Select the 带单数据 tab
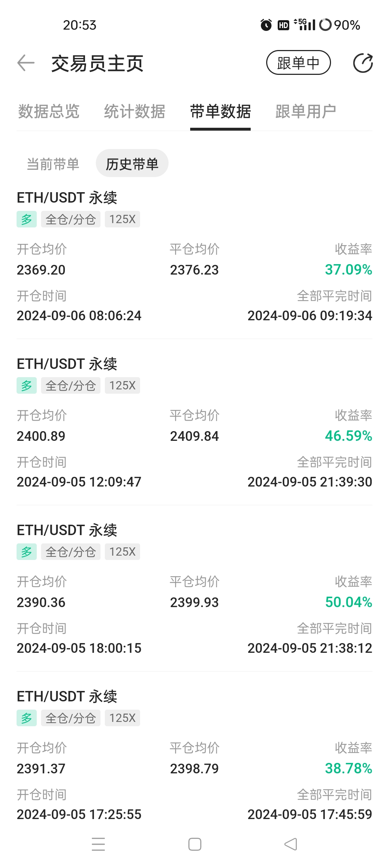Image resolution: width=389 pixels, height=868 pixels. click(x=220, y=111)
